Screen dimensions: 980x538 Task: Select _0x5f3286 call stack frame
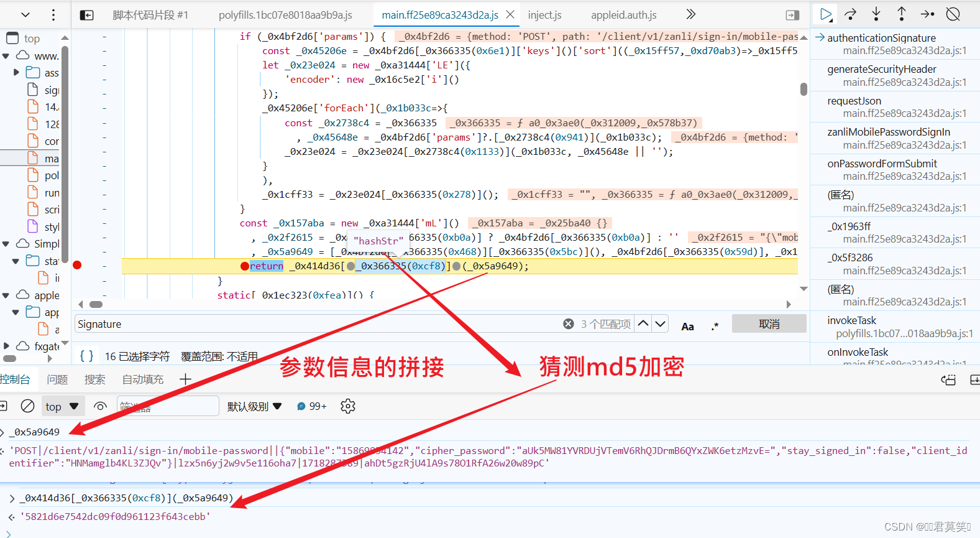[895, 264]
